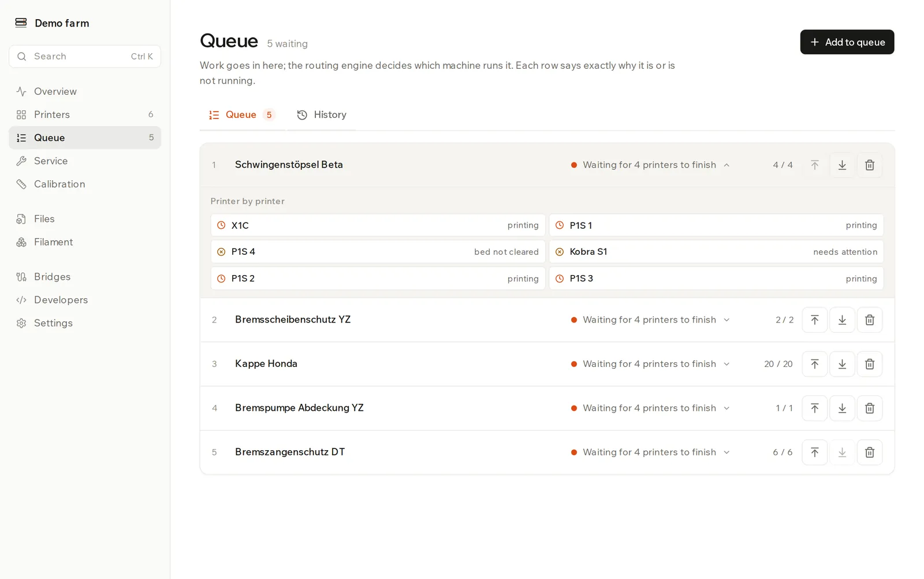Click the X1C printer card
The width and height of the screenshot is (924, 579).
point(378,225)
